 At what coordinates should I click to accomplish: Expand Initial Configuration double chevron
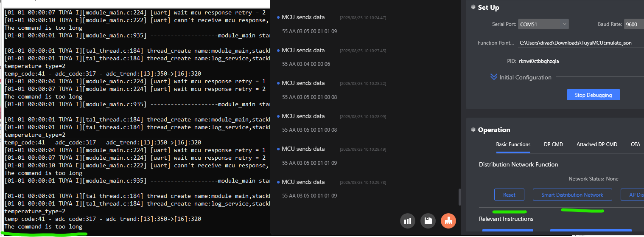click(493, 77)
